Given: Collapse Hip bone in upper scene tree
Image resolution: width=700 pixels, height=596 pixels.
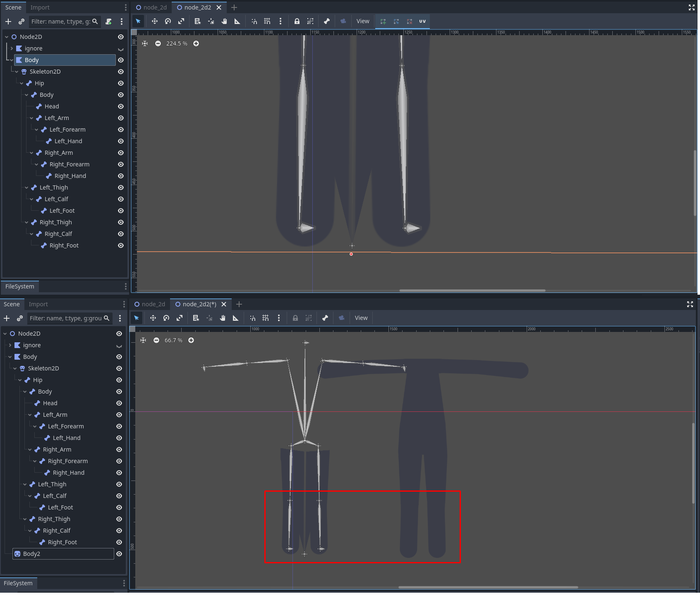Looking at the screenshot, I should click(22, 83).
